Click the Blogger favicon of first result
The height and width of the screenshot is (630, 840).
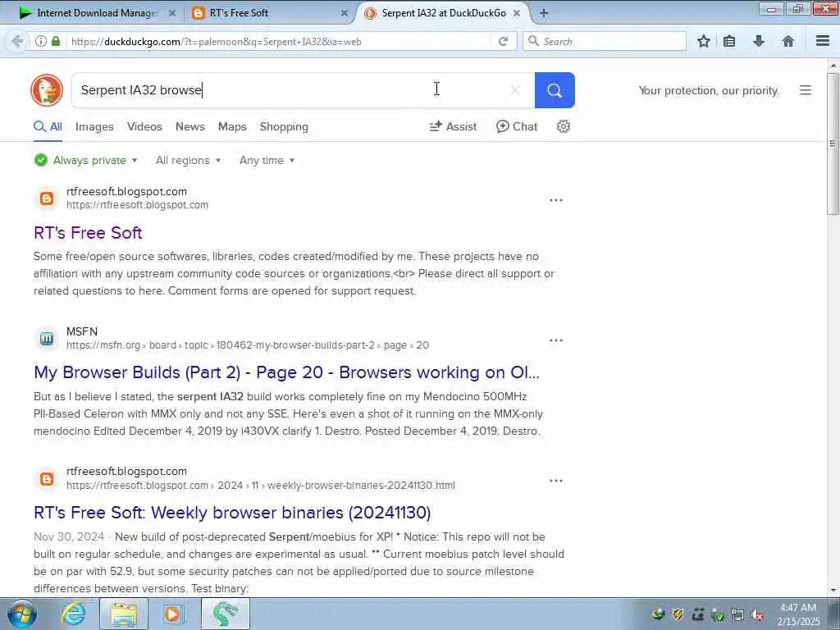47,199
